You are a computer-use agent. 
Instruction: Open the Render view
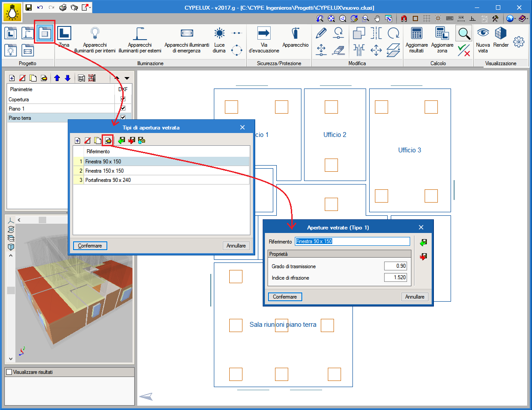point(501,37)
